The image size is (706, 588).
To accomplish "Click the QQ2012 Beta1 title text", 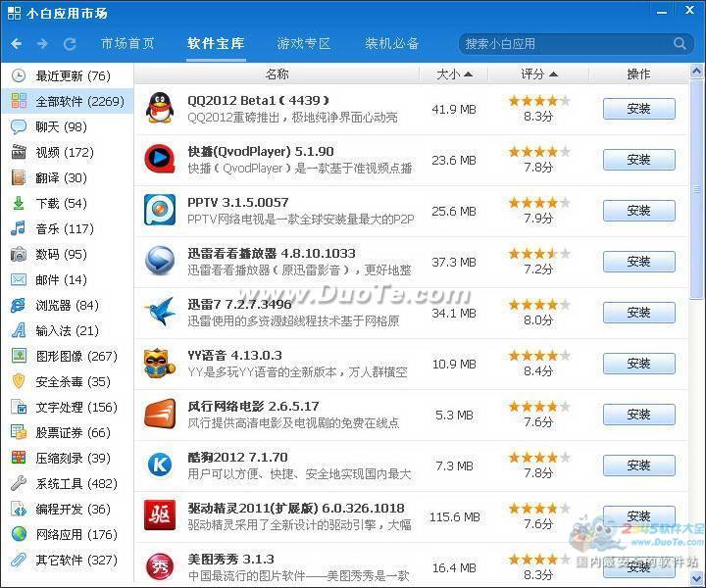I will point(258,100).
